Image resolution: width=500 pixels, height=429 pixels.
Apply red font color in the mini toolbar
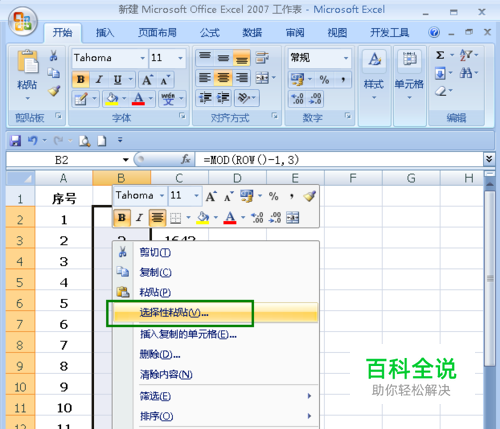[230, 218]
